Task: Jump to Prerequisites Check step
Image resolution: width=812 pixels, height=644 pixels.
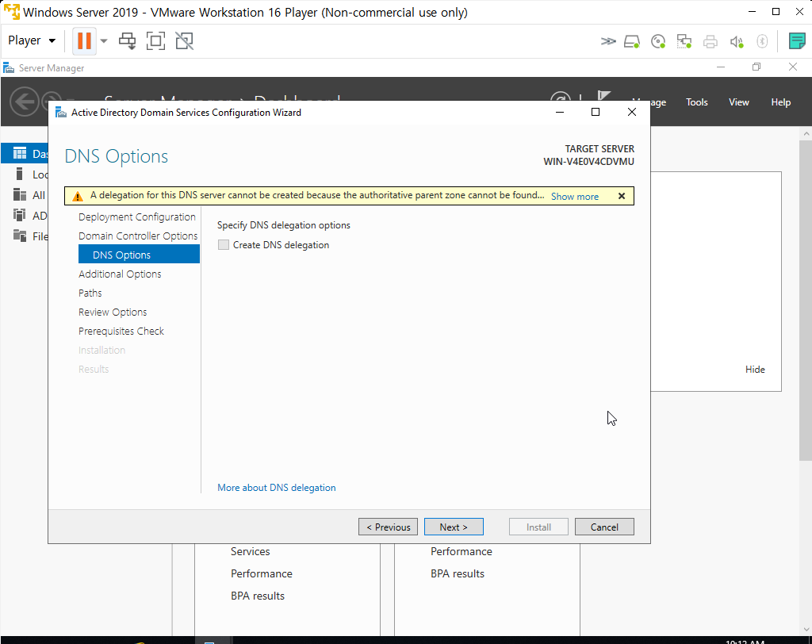Action: 121,331
